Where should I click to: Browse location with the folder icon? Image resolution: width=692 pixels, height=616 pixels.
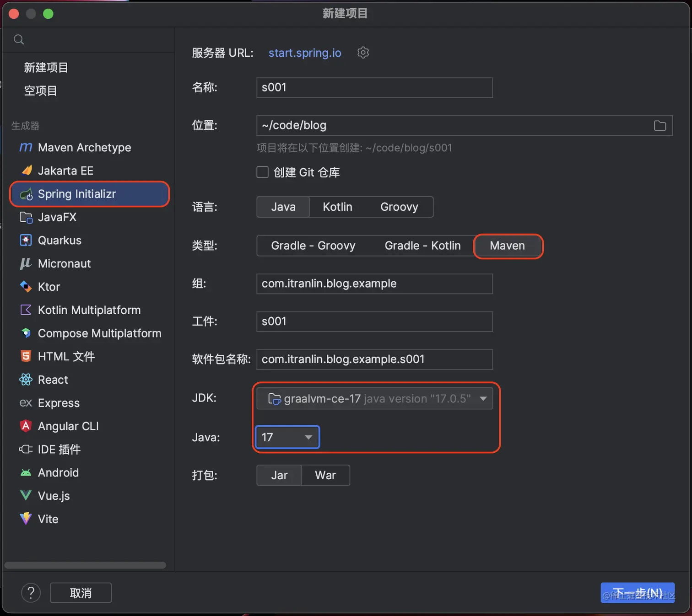660,126
